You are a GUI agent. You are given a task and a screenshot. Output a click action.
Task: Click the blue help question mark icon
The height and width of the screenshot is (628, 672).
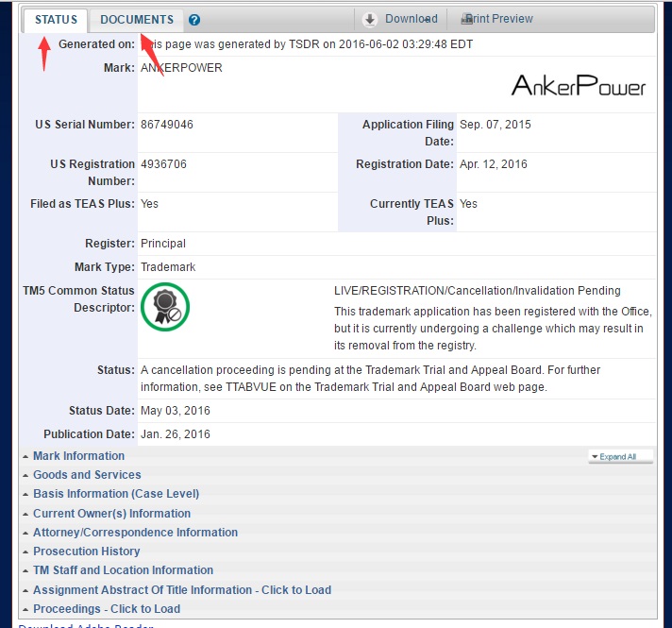[194, 20]
